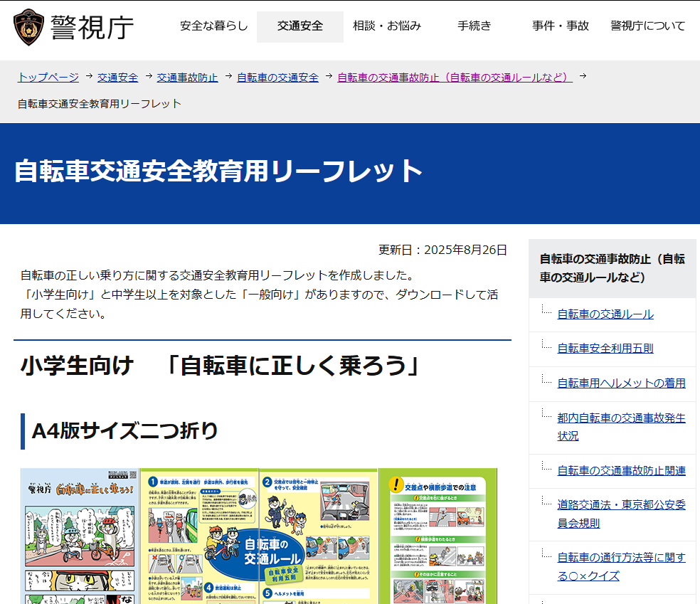The image size is (700, 604).
Task: Open 自転車安全利用五則 sidebar link
Action: pyautogui.click(x=605, y=349)
